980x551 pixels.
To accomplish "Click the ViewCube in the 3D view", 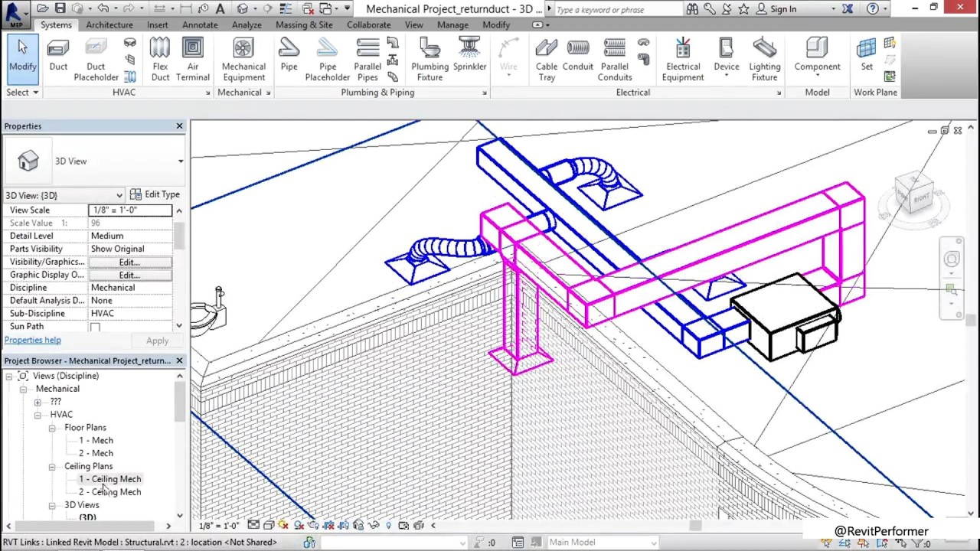I will [913, 191].
